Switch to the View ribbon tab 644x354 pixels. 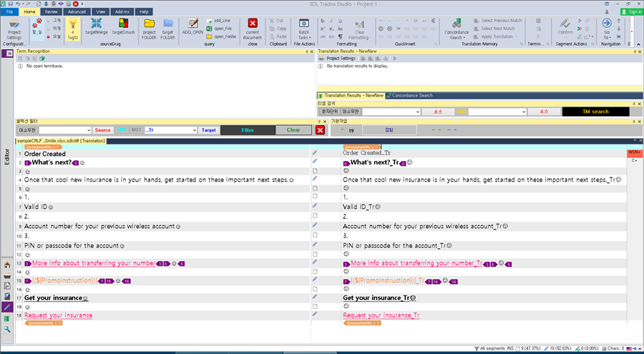click(101, 12)
